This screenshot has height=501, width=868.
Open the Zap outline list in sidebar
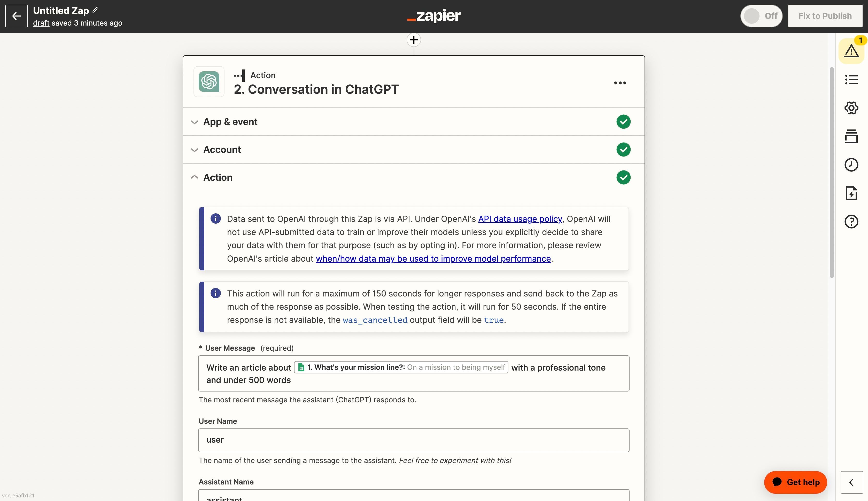click(x=851, y=79)
